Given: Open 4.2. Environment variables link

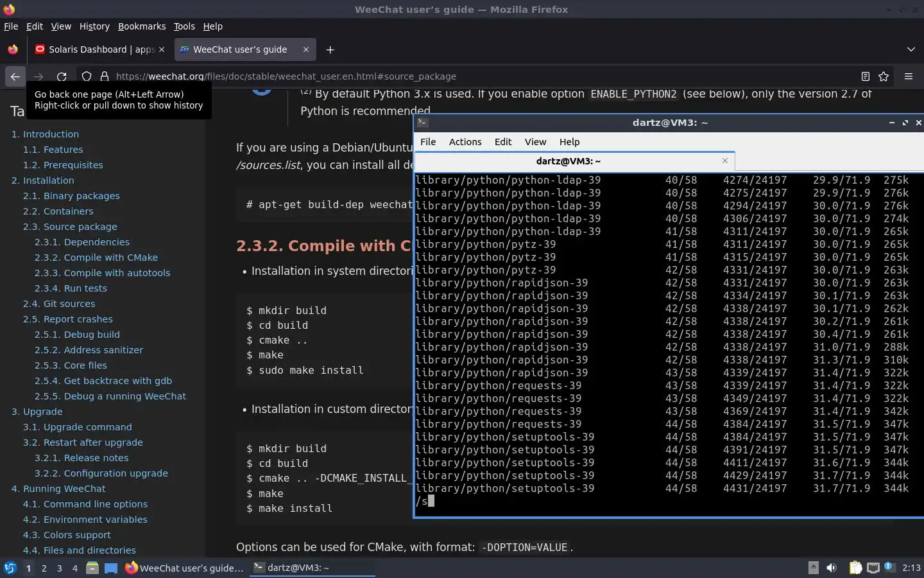Looking at the screenshot, I should point(85,520).
